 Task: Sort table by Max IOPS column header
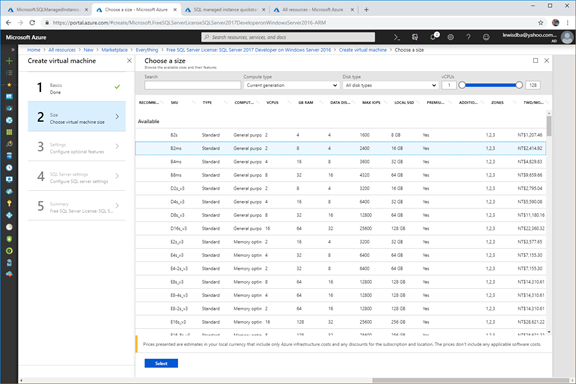coord(371,103)
